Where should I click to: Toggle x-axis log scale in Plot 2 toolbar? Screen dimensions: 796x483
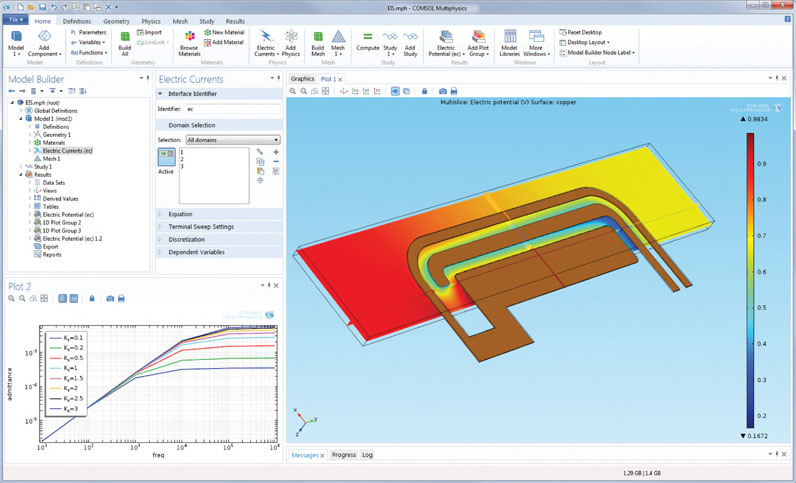pyautogui.click(x=62, y=299)
